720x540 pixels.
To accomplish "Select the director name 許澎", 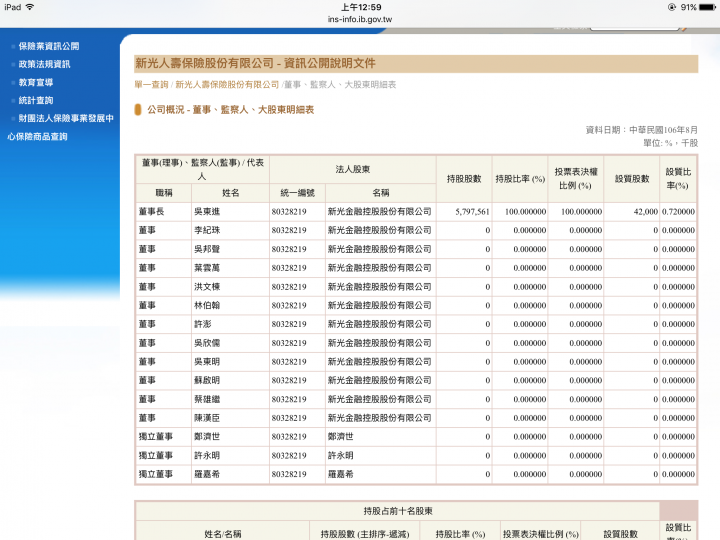I will coord(202,324).
